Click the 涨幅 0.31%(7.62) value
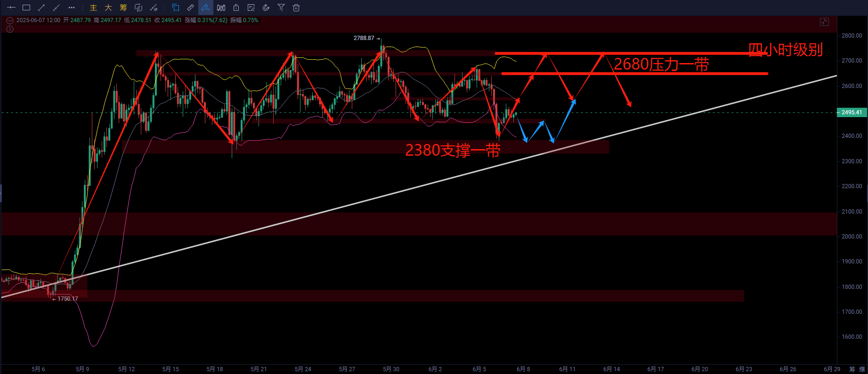This screenshot has height=374, width=868. pyautogui.click(x=206, y=20)
